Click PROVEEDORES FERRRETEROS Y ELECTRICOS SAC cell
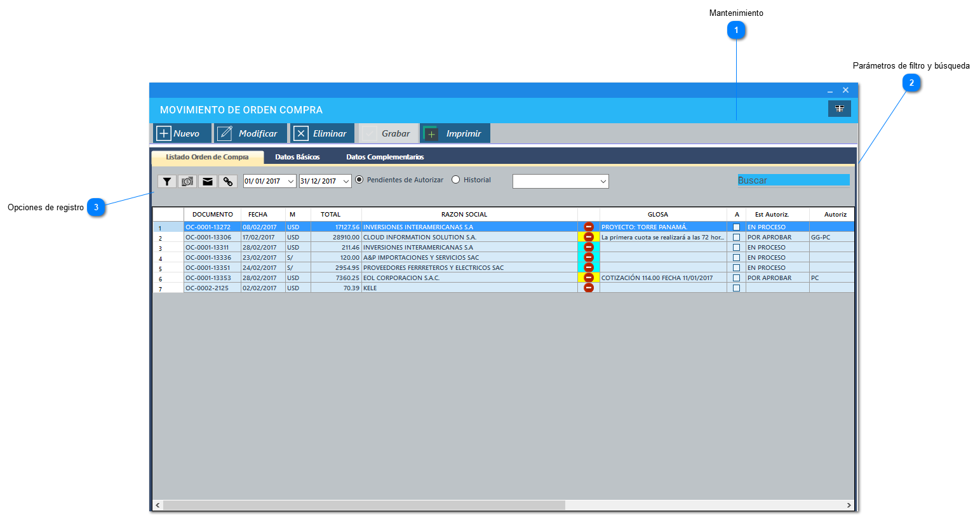This screenshot has height=517, width=980. pos(469,267)
